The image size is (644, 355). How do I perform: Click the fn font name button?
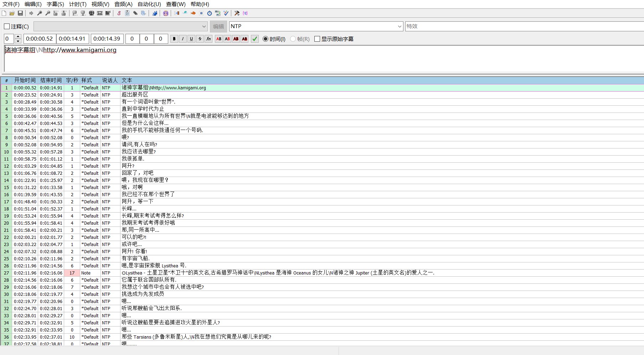click(208, 39)
